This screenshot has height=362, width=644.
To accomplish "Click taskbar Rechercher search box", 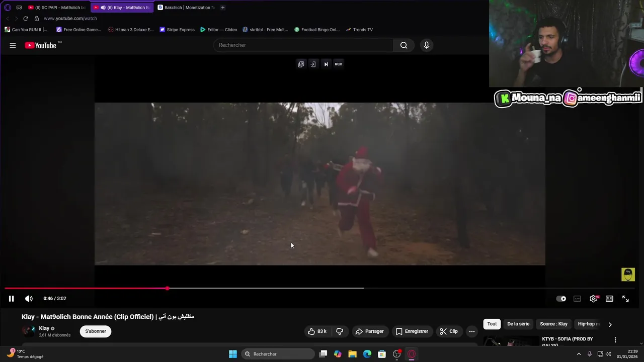I will point(278,354).
